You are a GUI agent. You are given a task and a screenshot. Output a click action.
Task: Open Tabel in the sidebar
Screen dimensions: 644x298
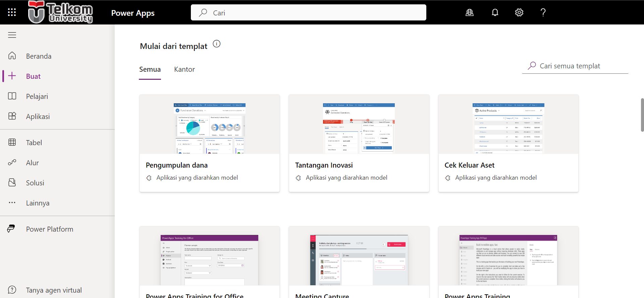point(34,142)
